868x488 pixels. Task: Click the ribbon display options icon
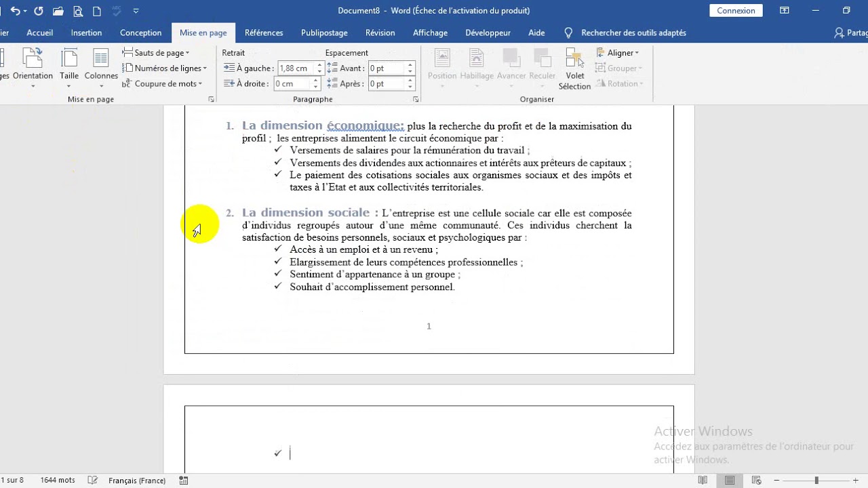tap(785, 11)
